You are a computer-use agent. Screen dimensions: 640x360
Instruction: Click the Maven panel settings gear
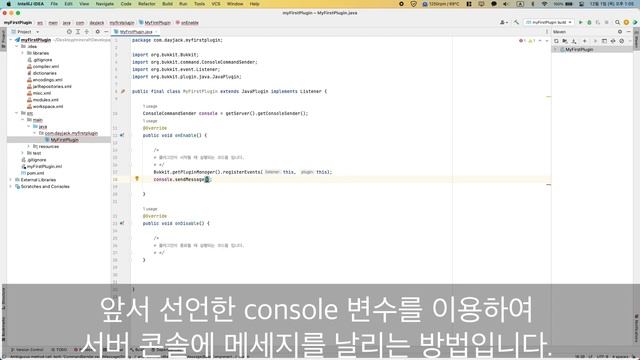click(x=620, y=31)
